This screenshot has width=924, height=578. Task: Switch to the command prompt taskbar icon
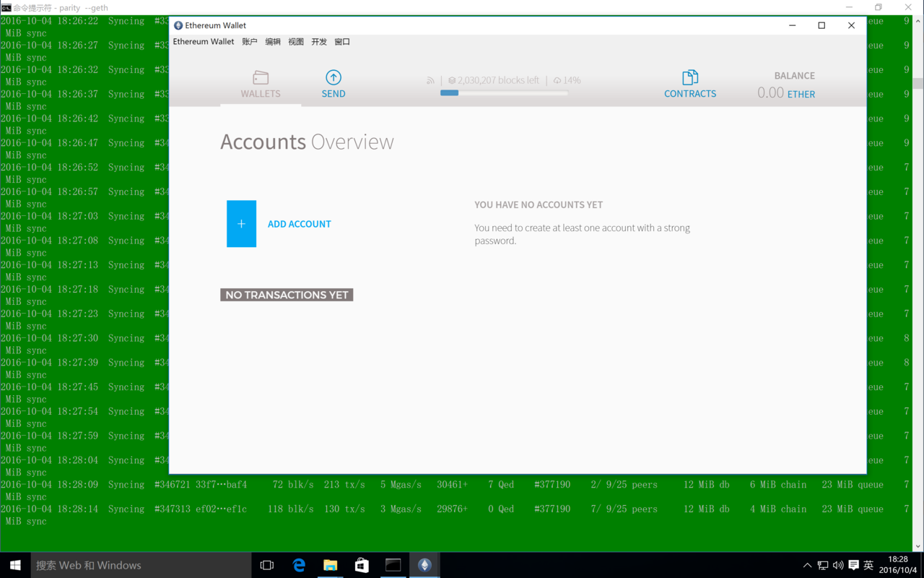click(393, 565)
